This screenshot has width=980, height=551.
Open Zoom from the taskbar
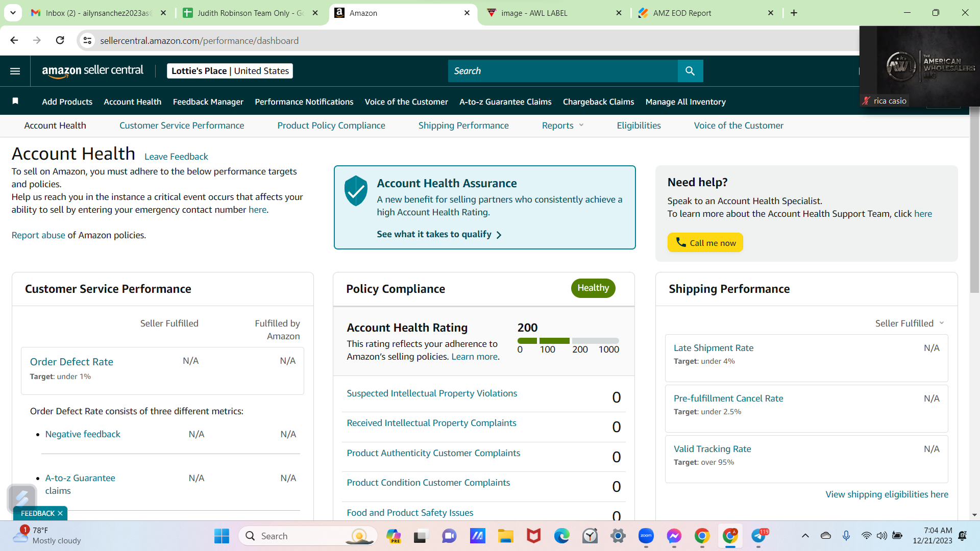(x=646, y=536)
